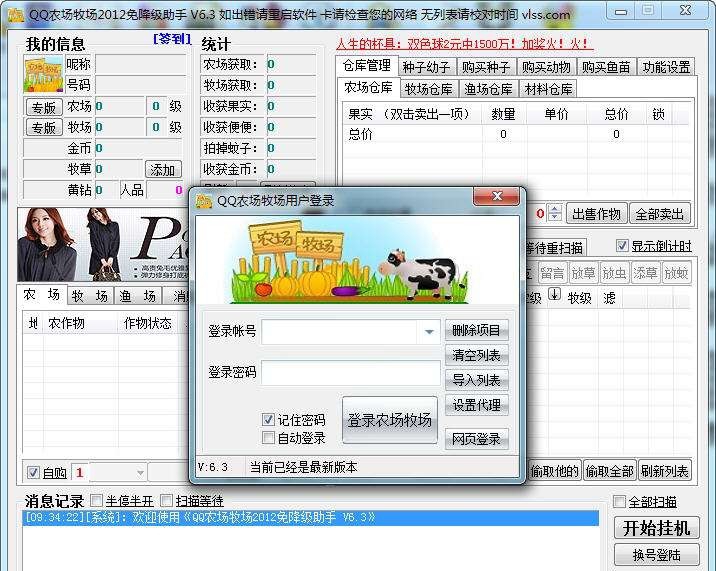Open the red 双色球 advertisement link
716x571 pixels.
(x=464, y=44)
